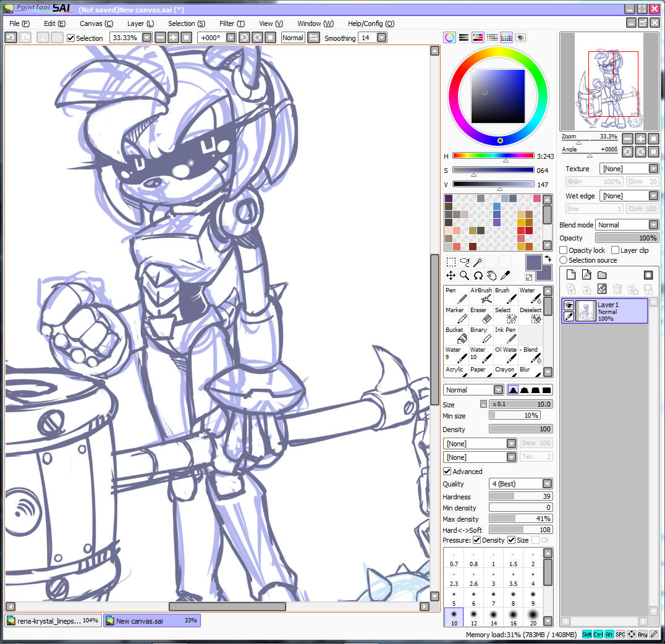Image resolution: width=665 pixels, height=644 pixels.
Task: Open the layer Blend mode dropdown
Action: click(x=653, y=225)
